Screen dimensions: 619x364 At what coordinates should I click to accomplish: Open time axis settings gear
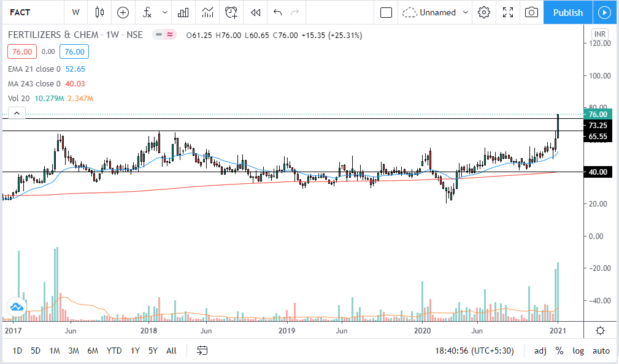[x=600, y=330]
